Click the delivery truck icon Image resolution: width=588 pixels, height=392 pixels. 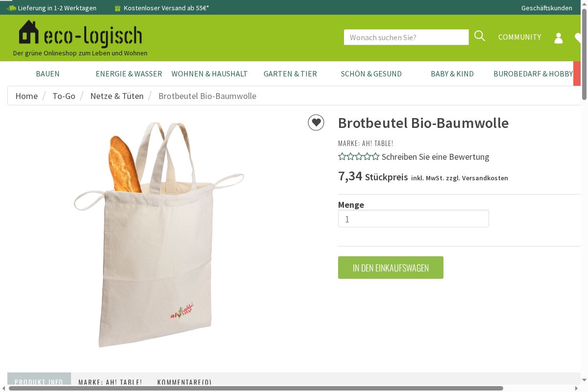pyautogui.click(x=11, y=8)
